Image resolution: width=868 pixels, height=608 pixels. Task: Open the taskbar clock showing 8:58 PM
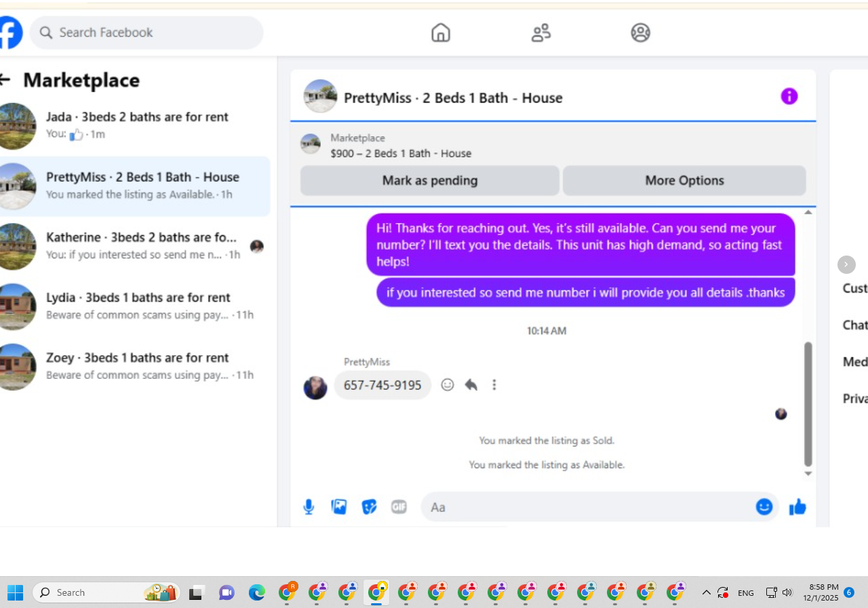[x=821, y=592]
